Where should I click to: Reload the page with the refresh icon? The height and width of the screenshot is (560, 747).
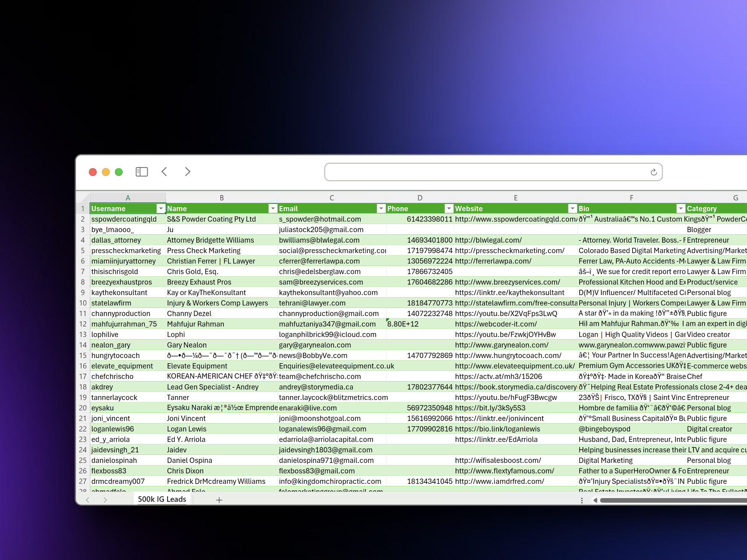(653, 172)
